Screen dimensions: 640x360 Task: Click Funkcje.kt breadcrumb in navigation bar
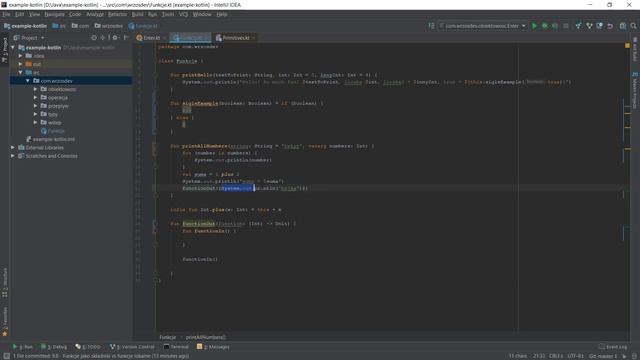(143, 26)
